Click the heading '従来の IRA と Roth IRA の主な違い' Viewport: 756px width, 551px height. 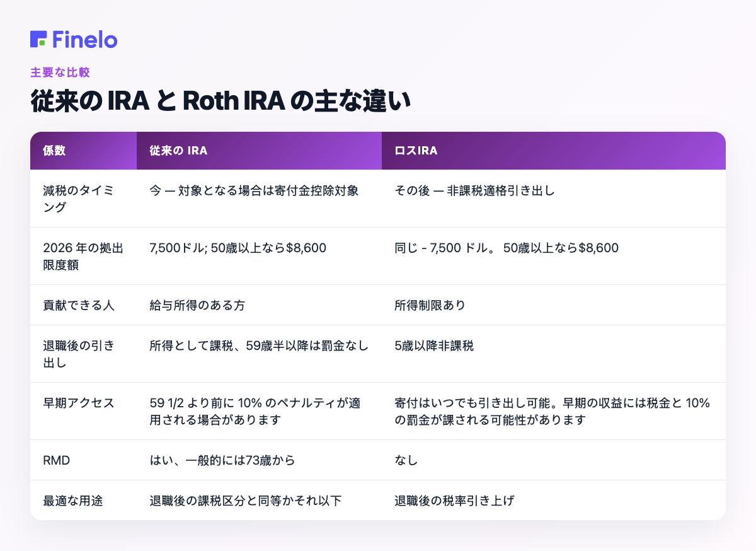point(220,102)
